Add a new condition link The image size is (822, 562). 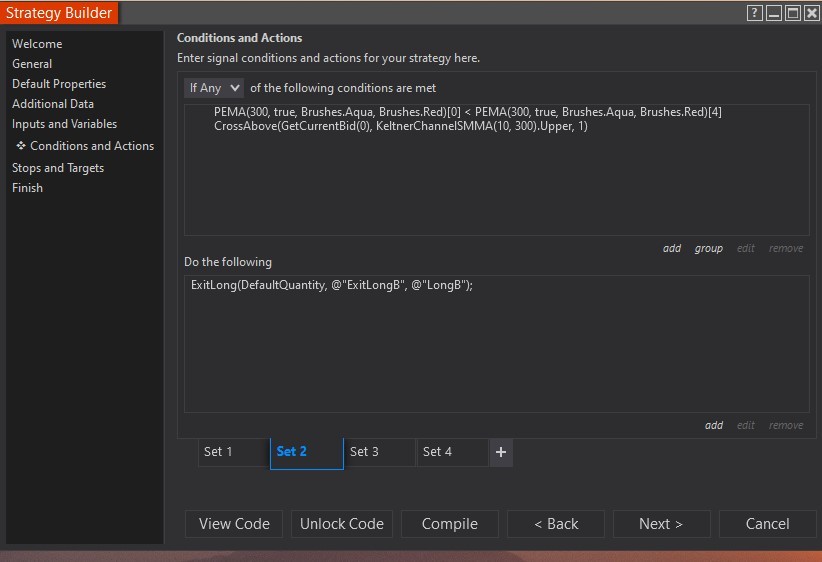click(672, 249)
